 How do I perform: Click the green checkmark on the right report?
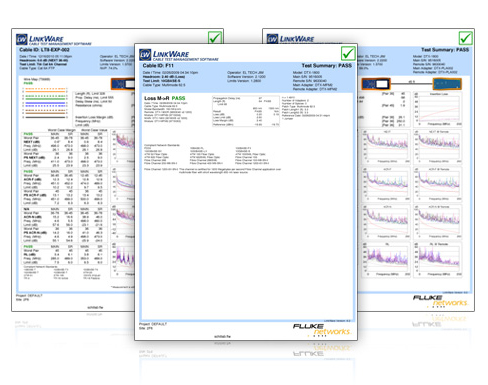point(465,38)
